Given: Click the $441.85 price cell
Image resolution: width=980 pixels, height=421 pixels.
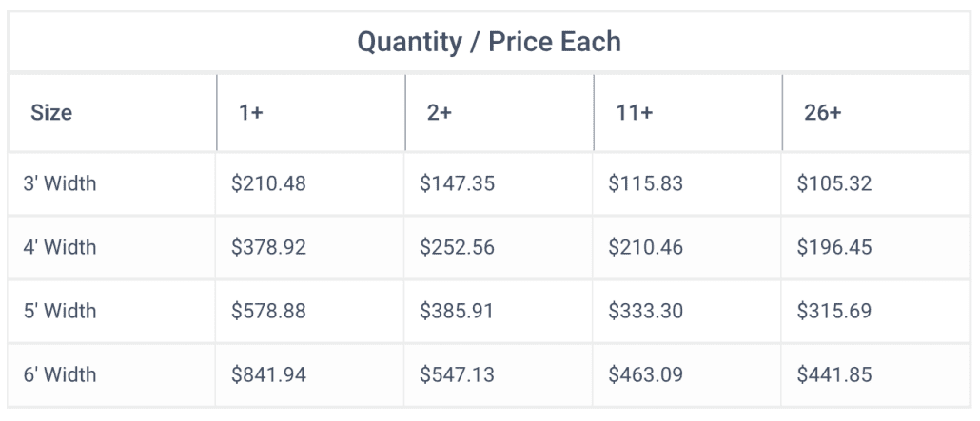Looking at the screenshot, I should (834, 374).
